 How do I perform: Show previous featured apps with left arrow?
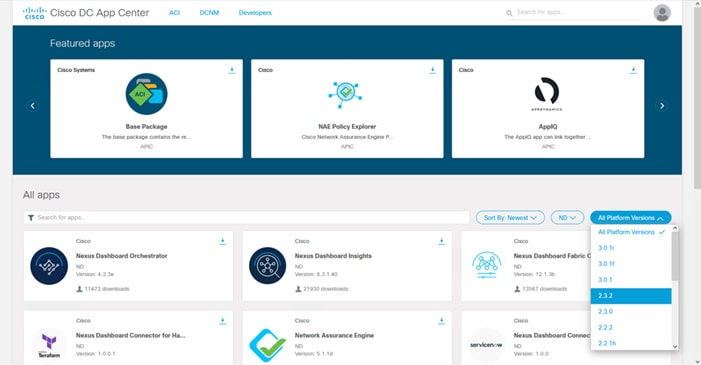point(33,106)
